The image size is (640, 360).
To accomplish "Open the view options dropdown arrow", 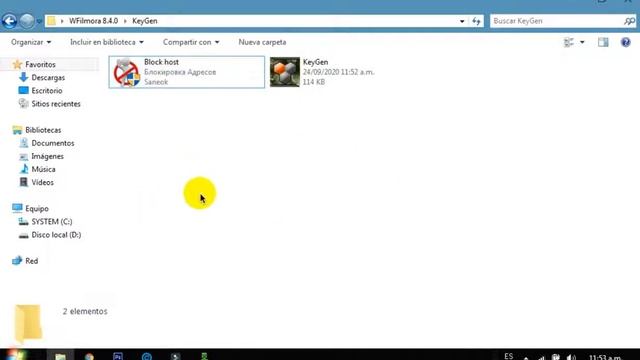I will tap(582, 42).
